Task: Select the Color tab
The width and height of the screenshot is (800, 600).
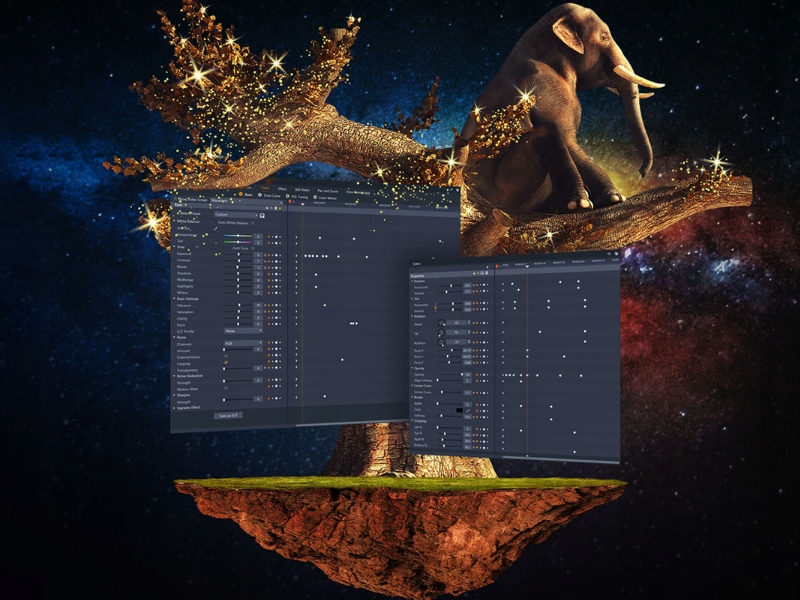Action: [265, 188]
